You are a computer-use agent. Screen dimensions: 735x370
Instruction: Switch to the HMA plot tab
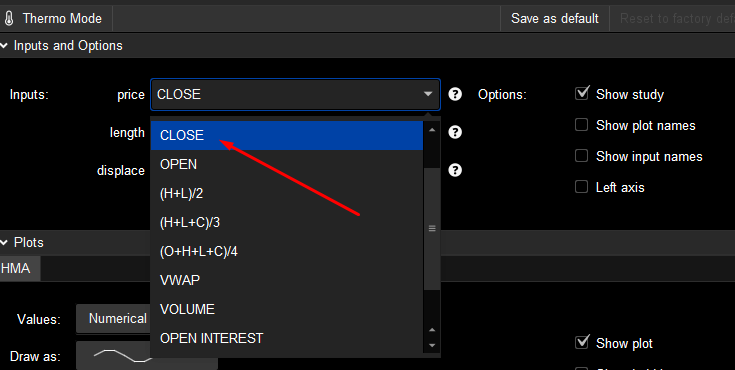(16, 269)
